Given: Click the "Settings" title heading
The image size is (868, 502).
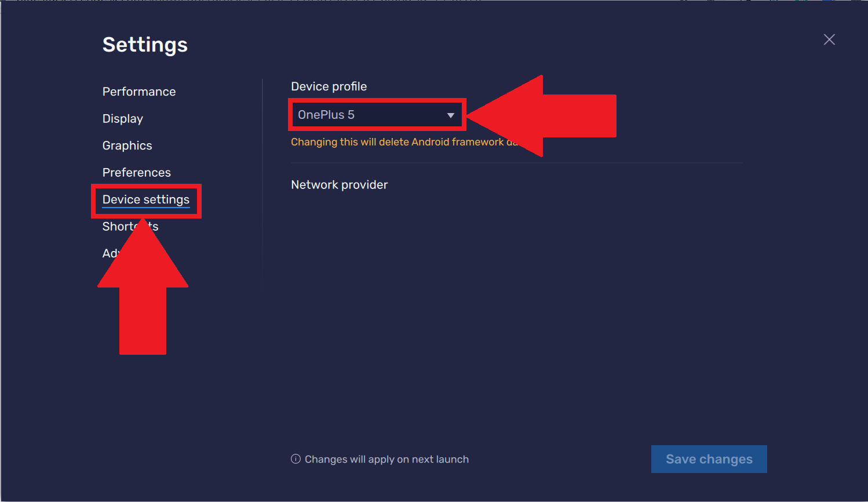Looking at the screenshot, I should click(145, 45).
